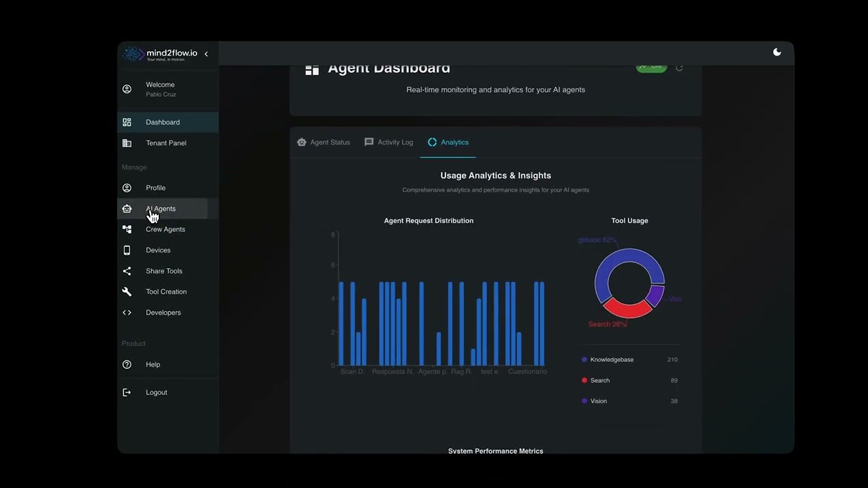Viewport: 868px width, 488px height.
Task: Collapse the sidebar with the chevron arrow
Action: click(206, 54)
